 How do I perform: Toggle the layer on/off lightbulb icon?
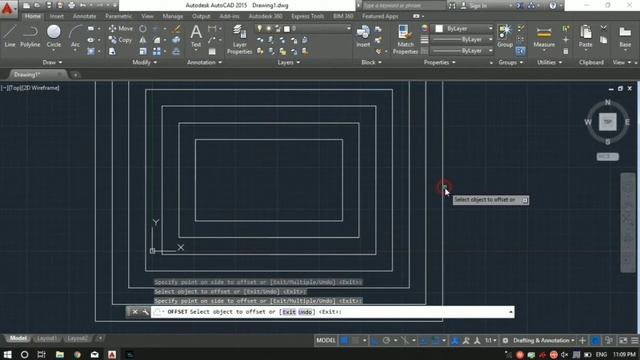259,29
